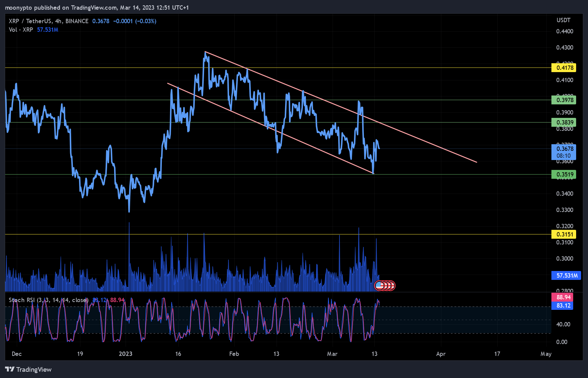Click the Apr label on the time axis

click(441, 354)
